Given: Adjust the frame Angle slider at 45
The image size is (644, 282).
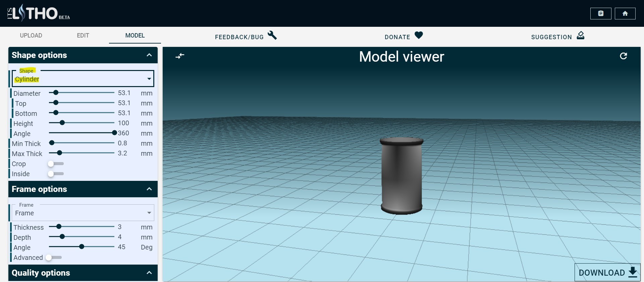Looking at the screenshot, I should pos(82,247).
